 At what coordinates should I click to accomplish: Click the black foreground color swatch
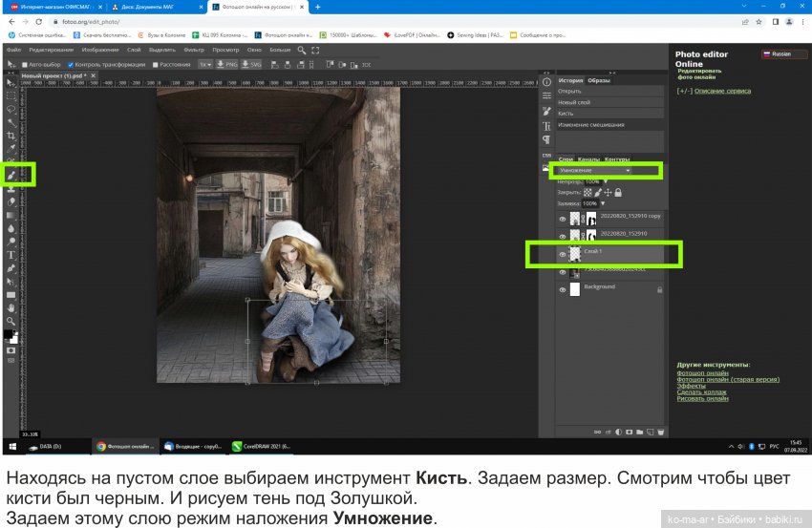pyautogui.click(x=9, y=334)
